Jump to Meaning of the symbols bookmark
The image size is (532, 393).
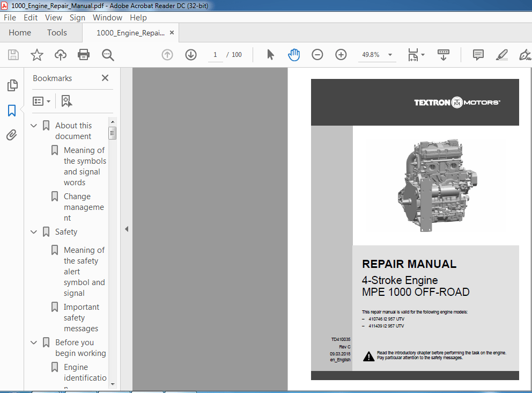point(85,166)
